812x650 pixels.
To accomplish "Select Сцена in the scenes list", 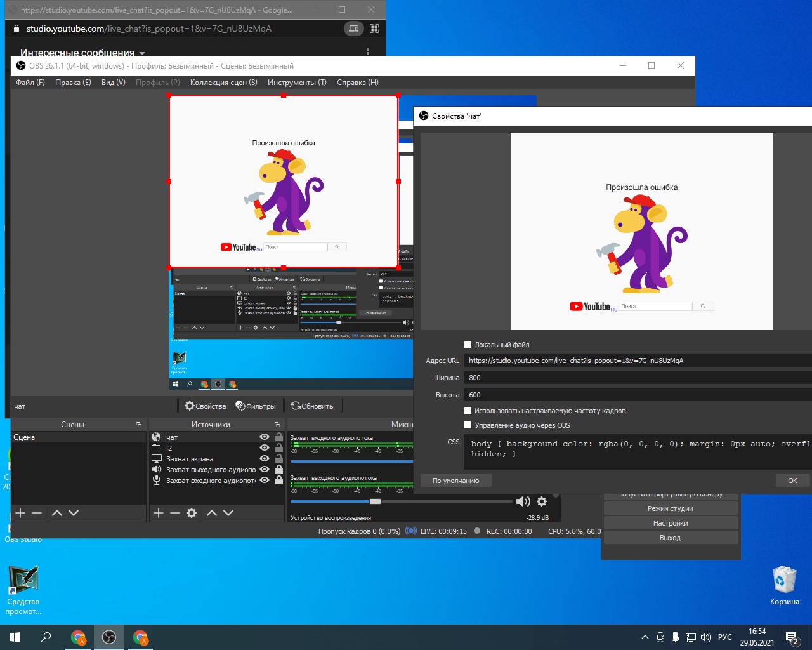I will (x=79, y=437).
